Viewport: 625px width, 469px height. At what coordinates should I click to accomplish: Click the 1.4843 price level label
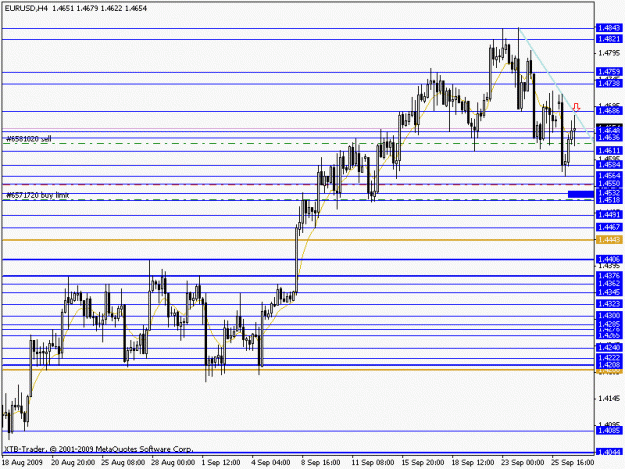coord(609,28)
